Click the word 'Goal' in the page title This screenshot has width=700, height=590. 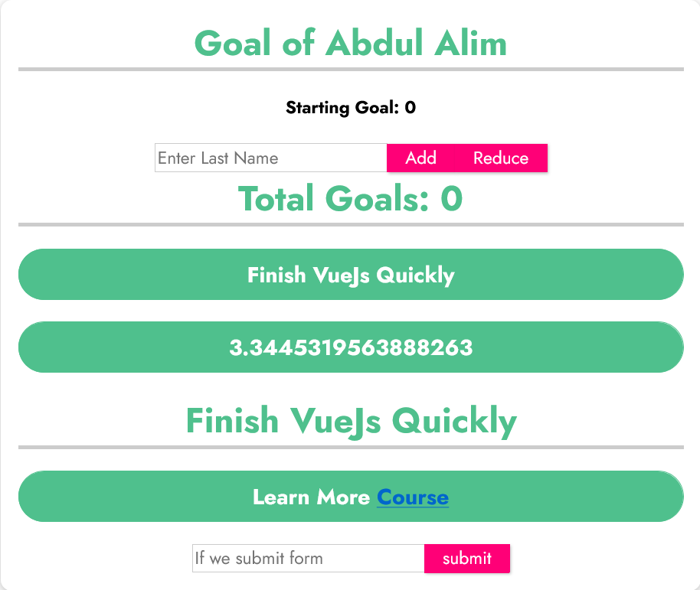point(233,43)
